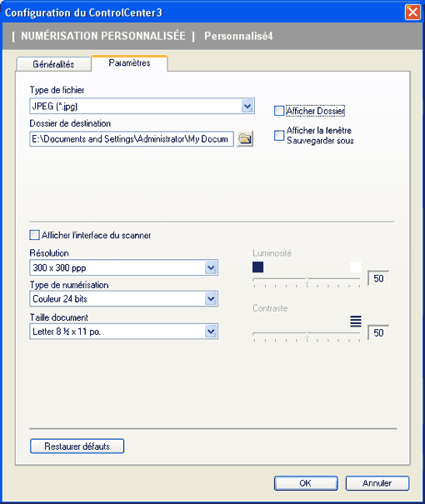Click the high contrast lines icon
This screenshot has width=425, height=504.
point(356,321)
